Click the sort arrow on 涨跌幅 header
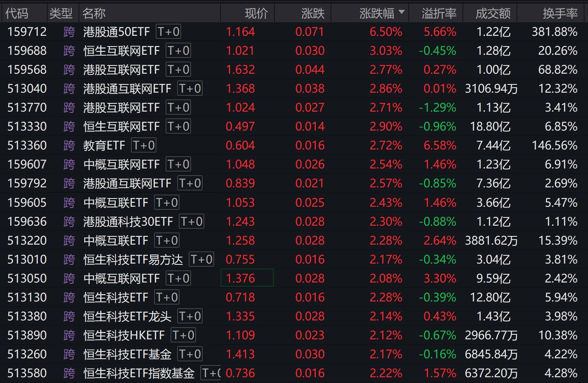Viewport: 588px width, 383px height. [401, 13]
